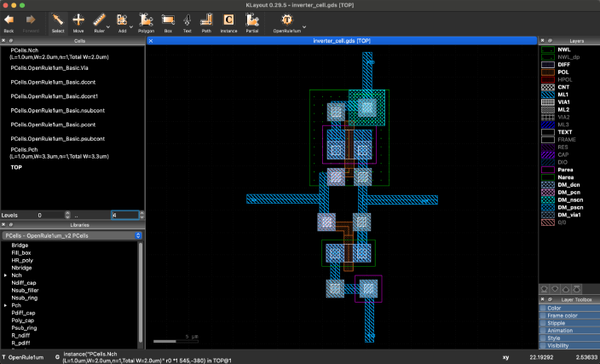This screenshot has height=364, width=600.
Task: Select PCells.OpenRule1um_Basic.pcont cell
Action: (53, 124)
